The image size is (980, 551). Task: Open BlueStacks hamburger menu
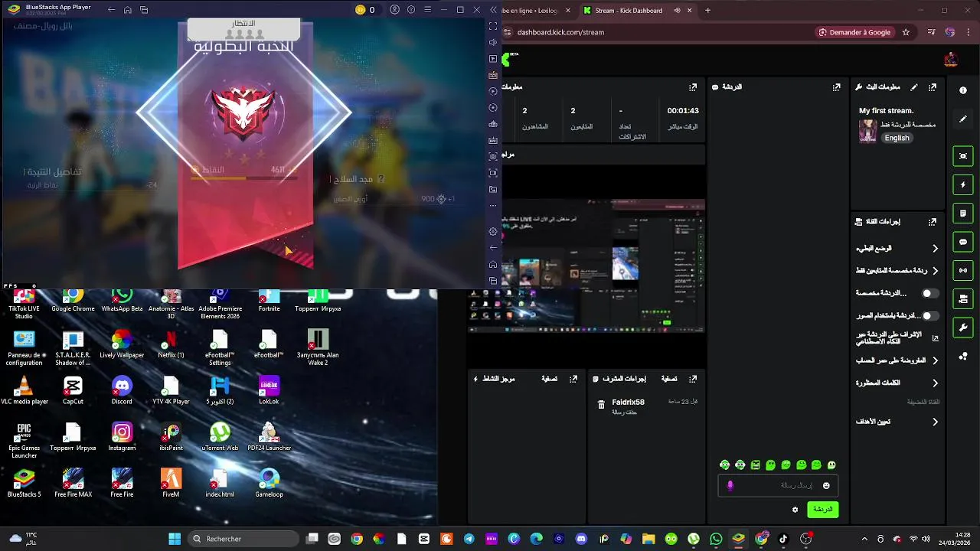427,10
